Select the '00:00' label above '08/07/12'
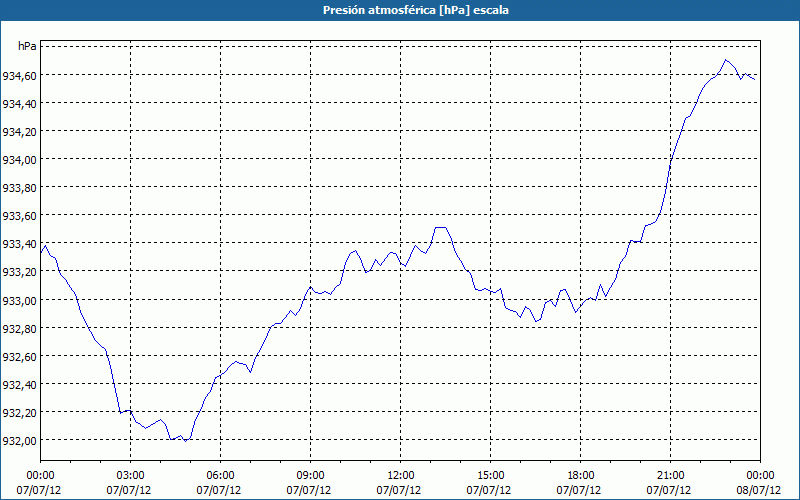Image resolution: width=800 pixels, height=500 pixels. click(760, 476)
